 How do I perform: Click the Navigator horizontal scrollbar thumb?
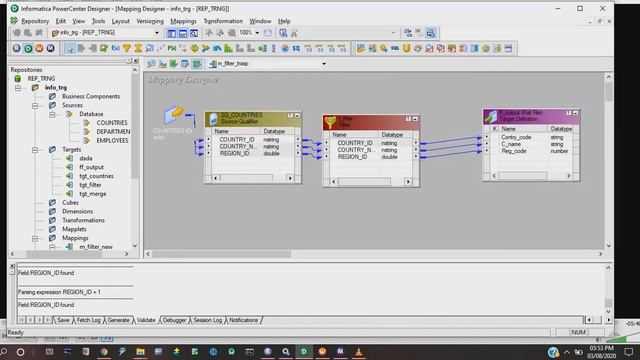64,254
